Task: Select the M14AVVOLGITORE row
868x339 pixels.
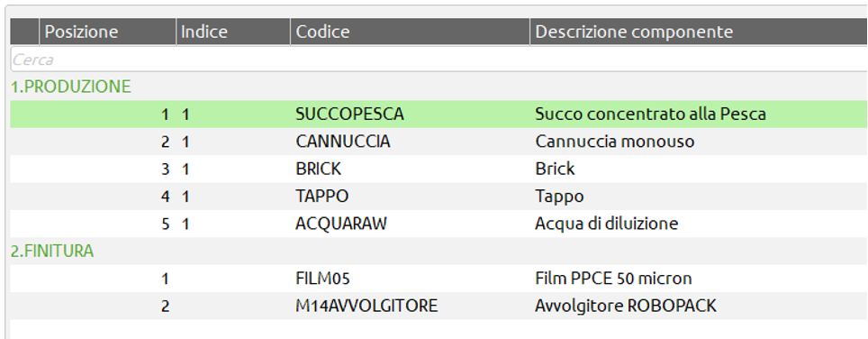Action: (439, 306)
